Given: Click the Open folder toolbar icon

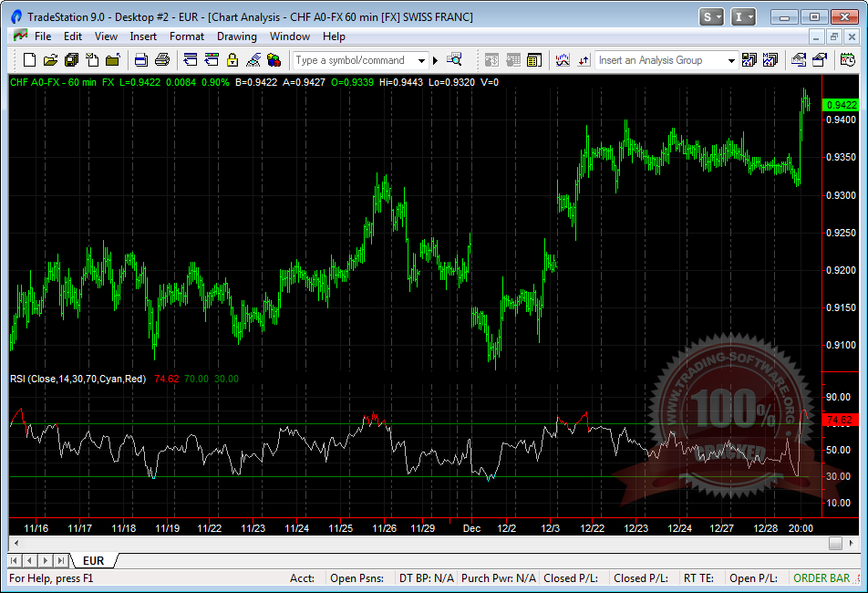Looking at the screenshot, I should tap(50, 60).
